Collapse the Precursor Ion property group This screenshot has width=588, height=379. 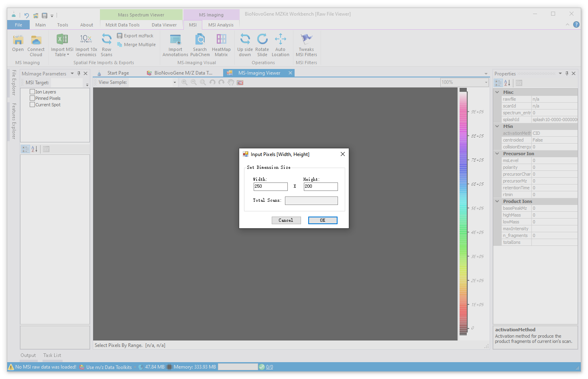tap(497, 154)
